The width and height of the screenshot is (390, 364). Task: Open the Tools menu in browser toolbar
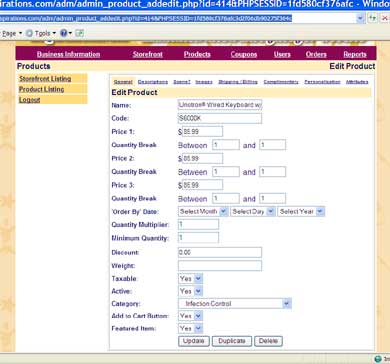(x=43, y=33)
